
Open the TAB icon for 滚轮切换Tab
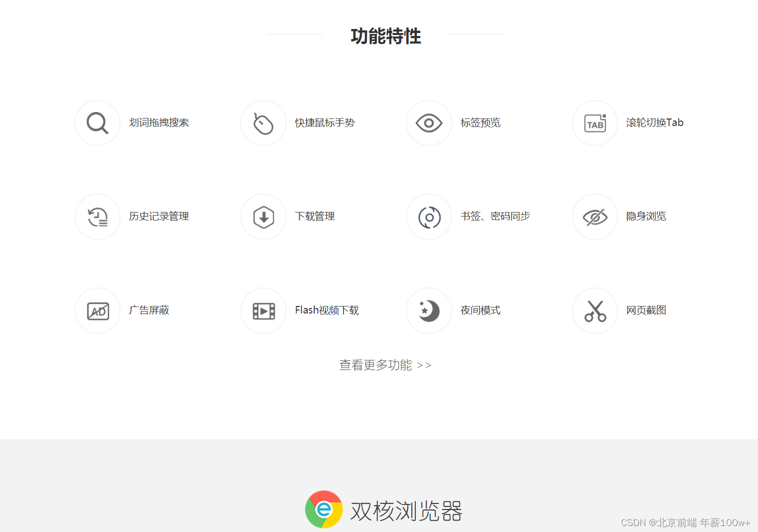point(594,122)
